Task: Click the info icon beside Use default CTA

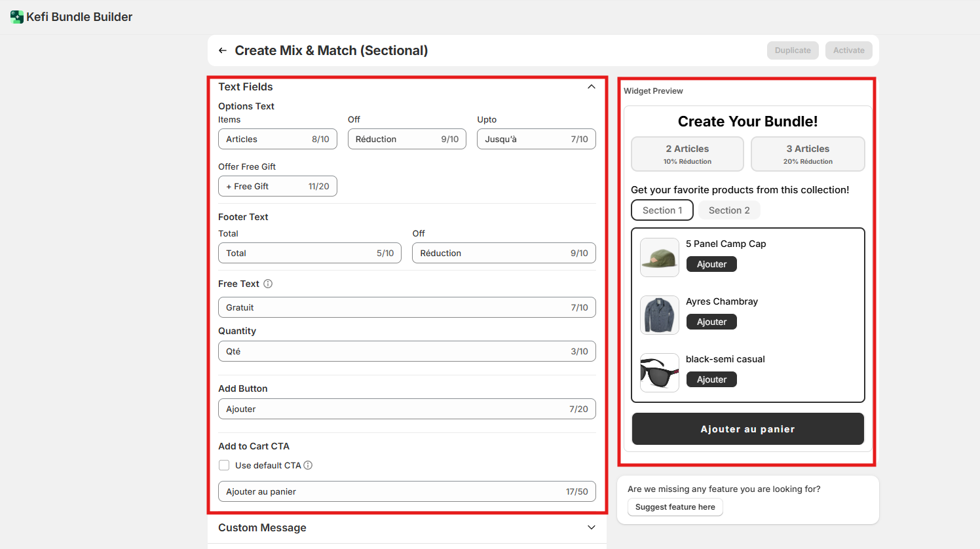Action: click(x=308, y=465)
